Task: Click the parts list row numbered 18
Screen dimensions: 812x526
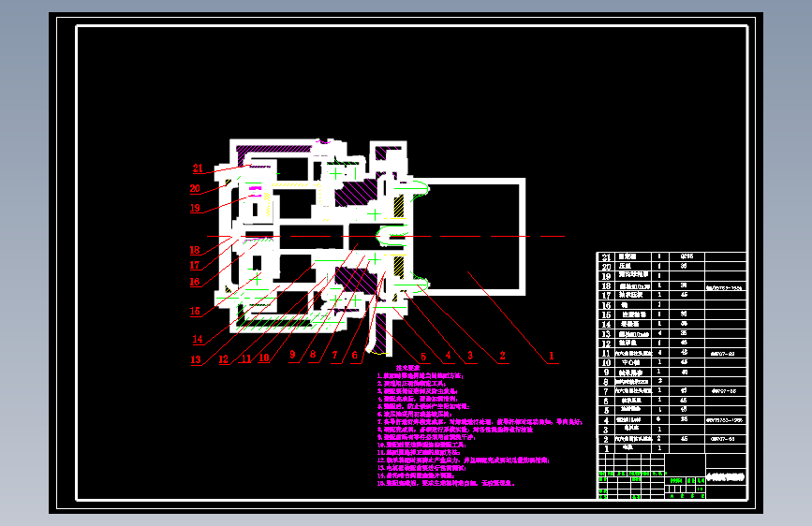Action: pos(672,285)
